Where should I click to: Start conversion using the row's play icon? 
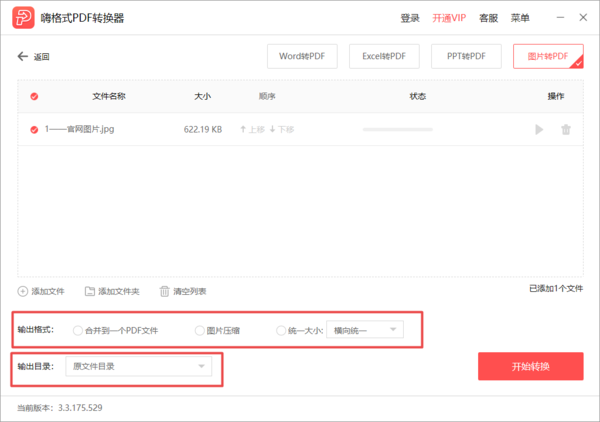[x=539, y=129]
